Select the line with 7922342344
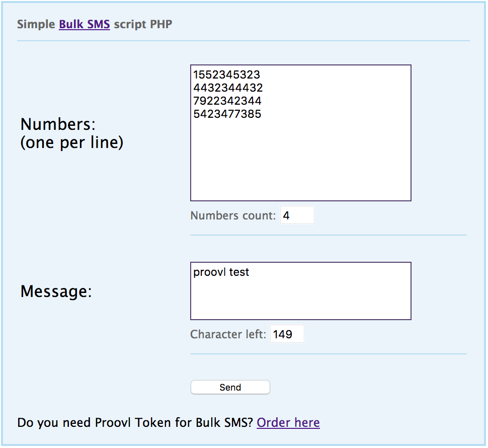488x448 pixels. [227, 101]
